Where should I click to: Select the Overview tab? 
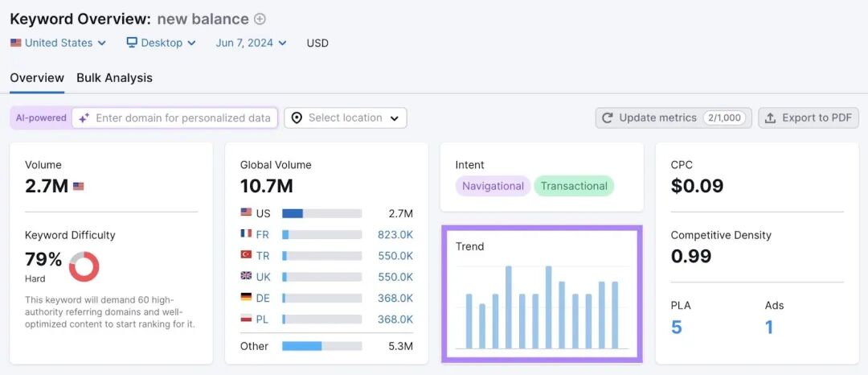click(x=37, y=78)
